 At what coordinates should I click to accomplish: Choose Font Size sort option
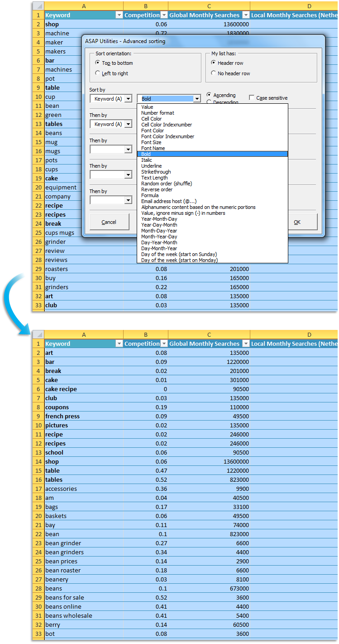click(x=212, y=142)
